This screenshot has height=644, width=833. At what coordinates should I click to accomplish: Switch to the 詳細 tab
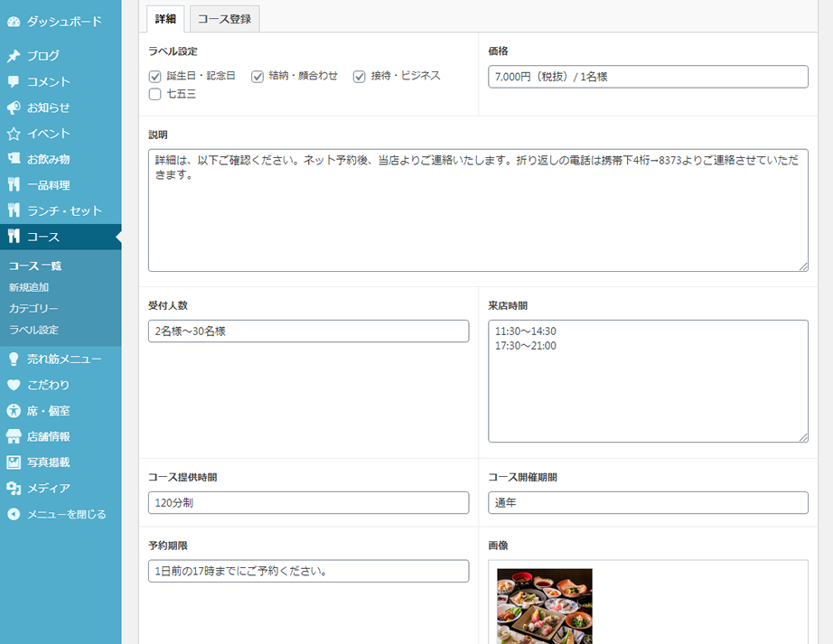165,19
